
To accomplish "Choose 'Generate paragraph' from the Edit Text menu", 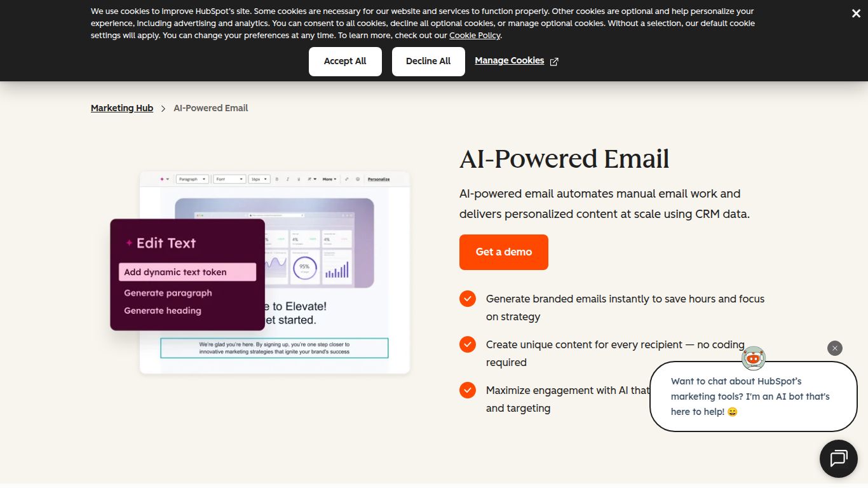I will tap(168, 293).
